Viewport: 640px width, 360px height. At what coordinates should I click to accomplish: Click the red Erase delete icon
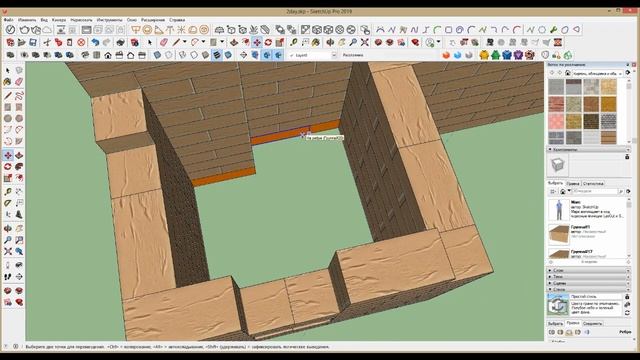click(x=81, y=42)
